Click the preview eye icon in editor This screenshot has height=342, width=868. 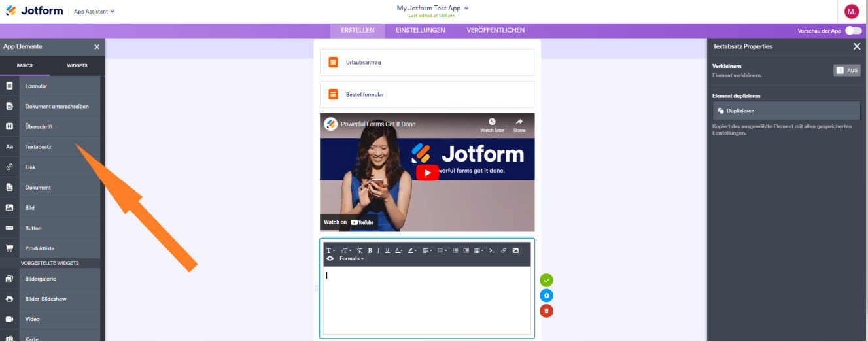click(x=330, y=258)
